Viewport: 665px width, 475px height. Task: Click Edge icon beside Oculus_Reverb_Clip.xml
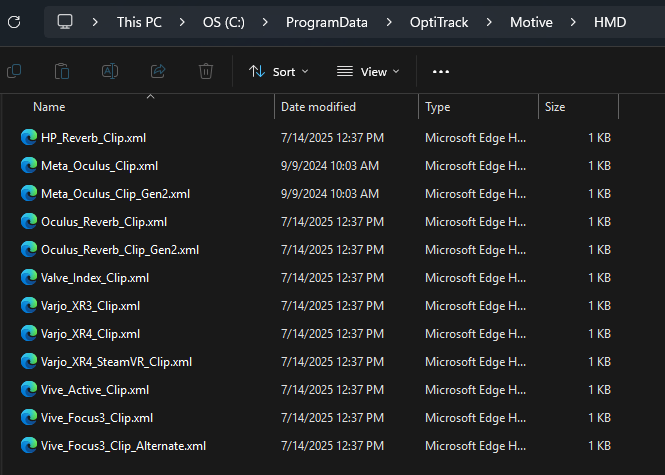tap(29, 221)
